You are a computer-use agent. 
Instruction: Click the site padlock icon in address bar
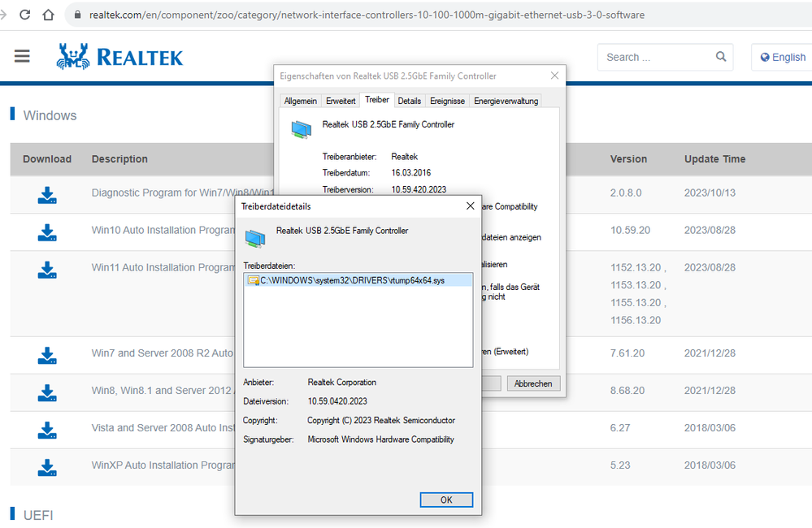(x=78, y=15)
